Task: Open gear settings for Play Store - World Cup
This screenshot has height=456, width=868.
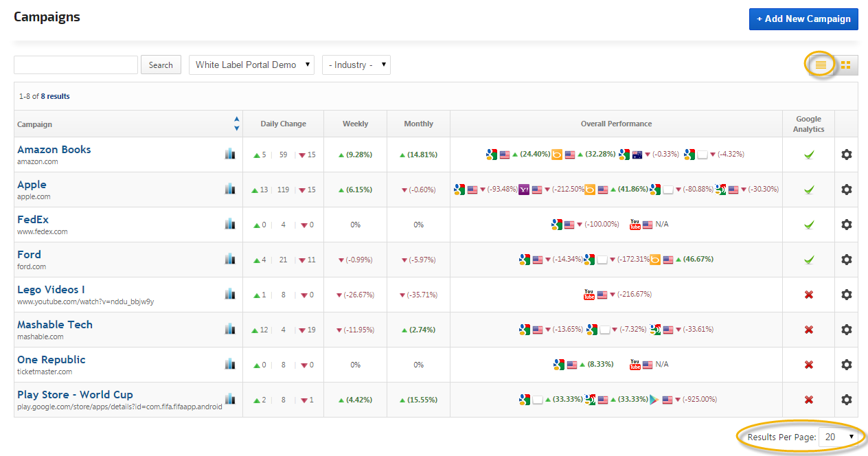Action: pos(846,400)
